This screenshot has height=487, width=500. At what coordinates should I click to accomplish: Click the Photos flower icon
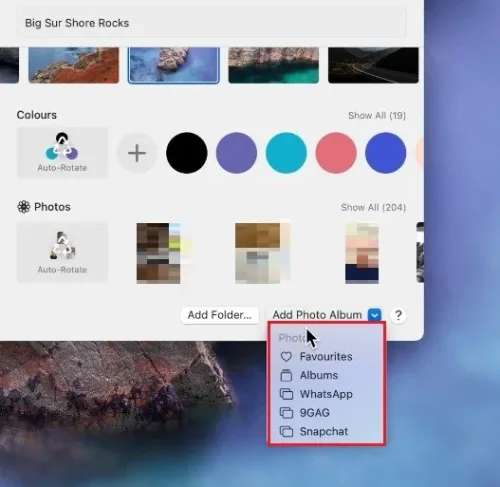pyautogui.click(x=24, y=207)
